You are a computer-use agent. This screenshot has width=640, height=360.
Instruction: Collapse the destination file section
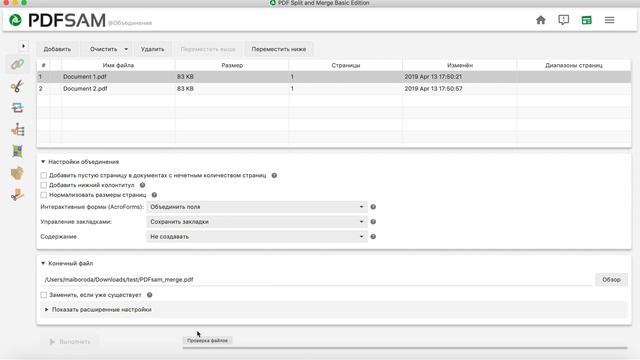tap(43, 264)
